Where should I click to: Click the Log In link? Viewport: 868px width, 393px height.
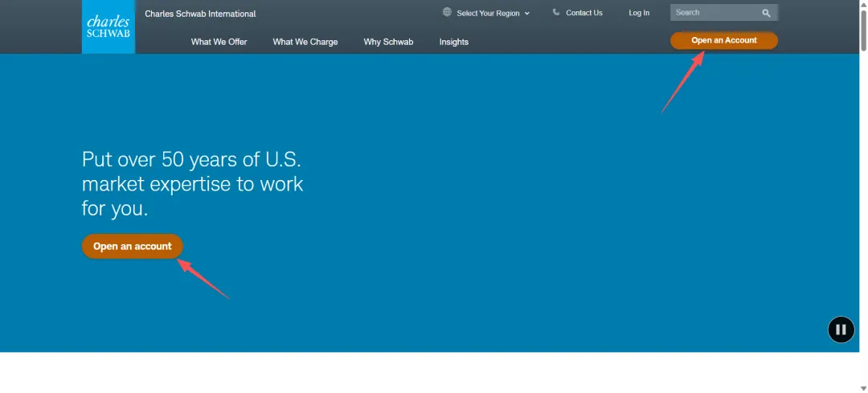coord(640,13)
